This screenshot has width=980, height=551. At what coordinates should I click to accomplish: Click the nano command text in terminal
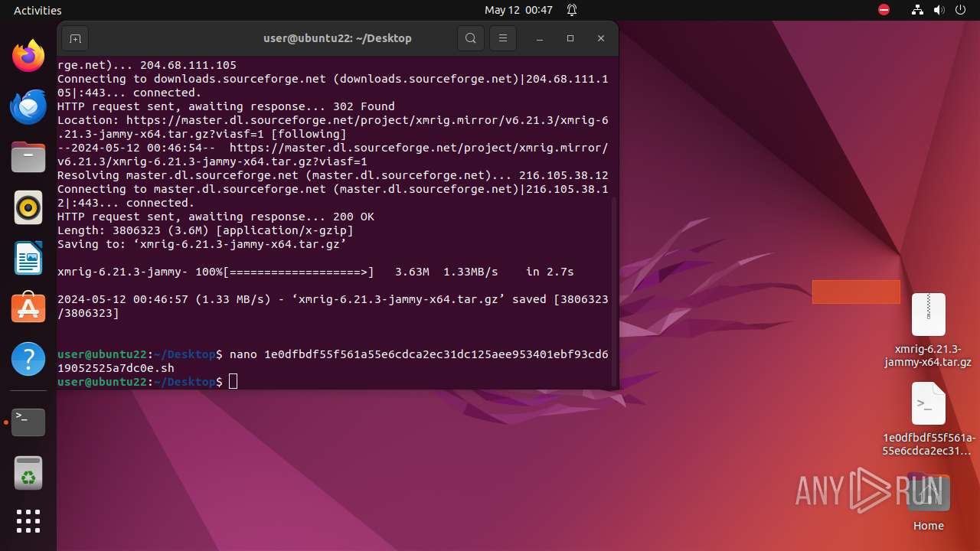tap(333, 361)
